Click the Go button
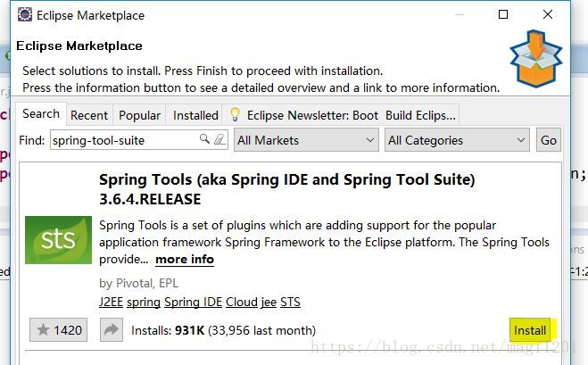This screenshot has width=588, height=365. [x=549, y=140]
